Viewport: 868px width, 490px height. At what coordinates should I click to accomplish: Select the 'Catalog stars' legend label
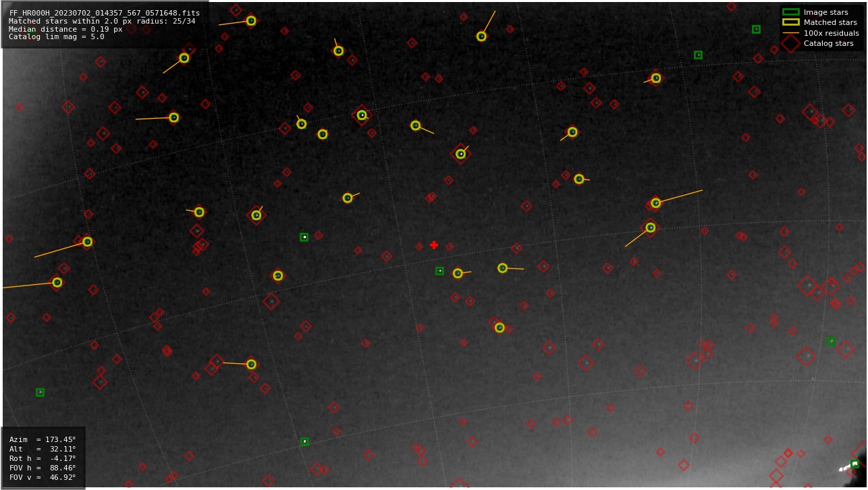tap(828, 43)
